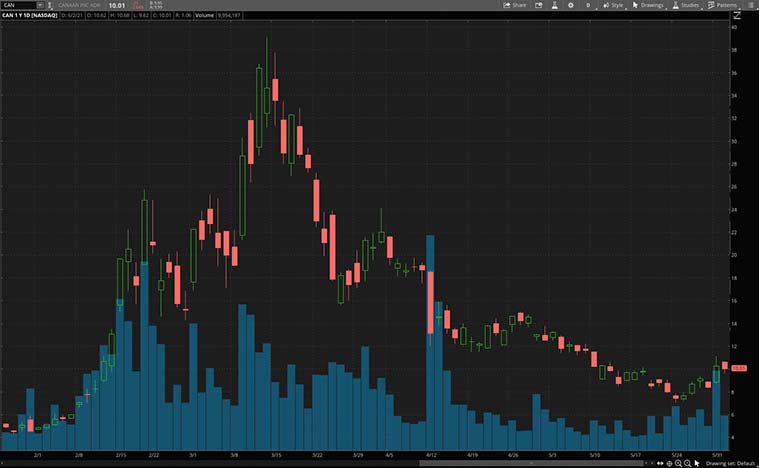Open the Studies button
759x468 pixels.
686,5
